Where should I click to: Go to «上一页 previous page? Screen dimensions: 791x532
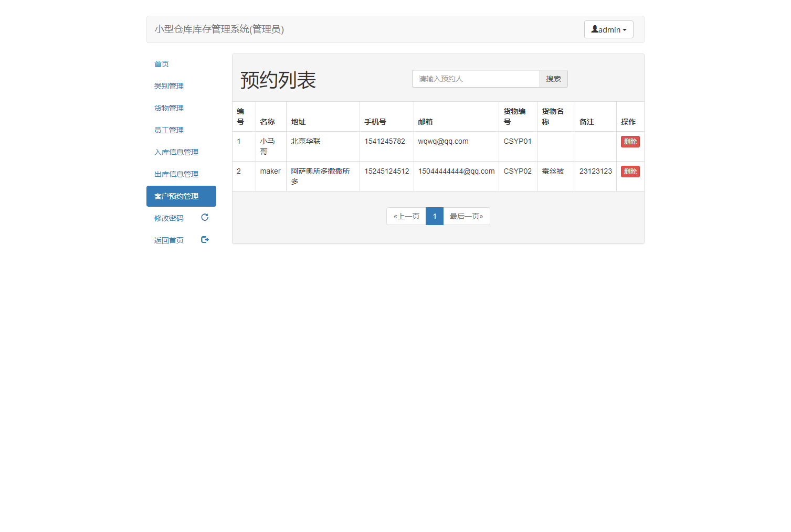pyautogui.click(x=406, y=216)
